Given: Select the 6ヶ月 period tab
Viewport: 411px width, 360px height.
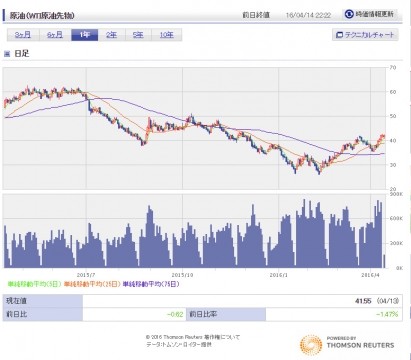Looking at the screenshot, I should (x=55, y=35).
